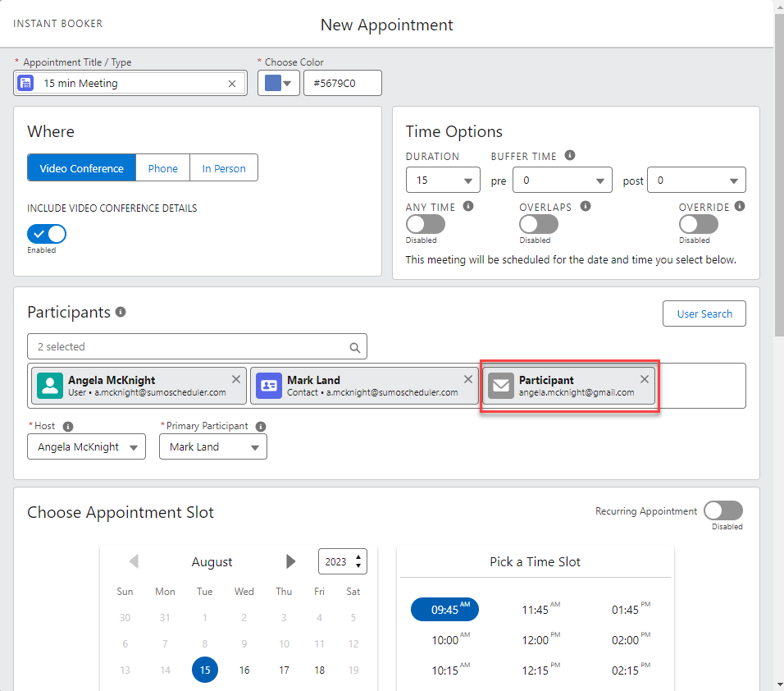Turn on Recurring Appointment toggle
This screenshot has width=784, height=691.
pyautogui.click(x=722, y=511)
